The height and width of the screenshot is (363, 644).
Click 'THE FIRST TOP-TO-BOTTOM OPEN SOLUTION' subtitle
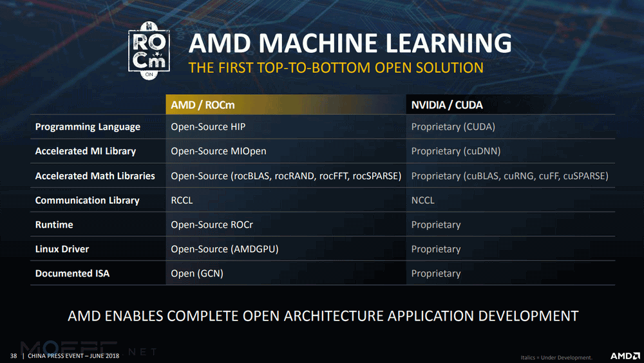click(x=336, y=68)
